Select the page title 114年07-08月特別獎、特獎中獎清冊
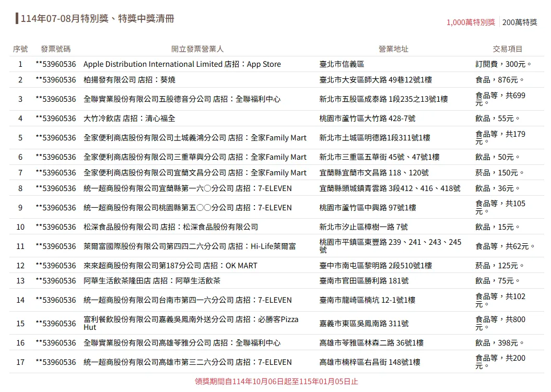This screenshot has height=392, width=551. 97,18
